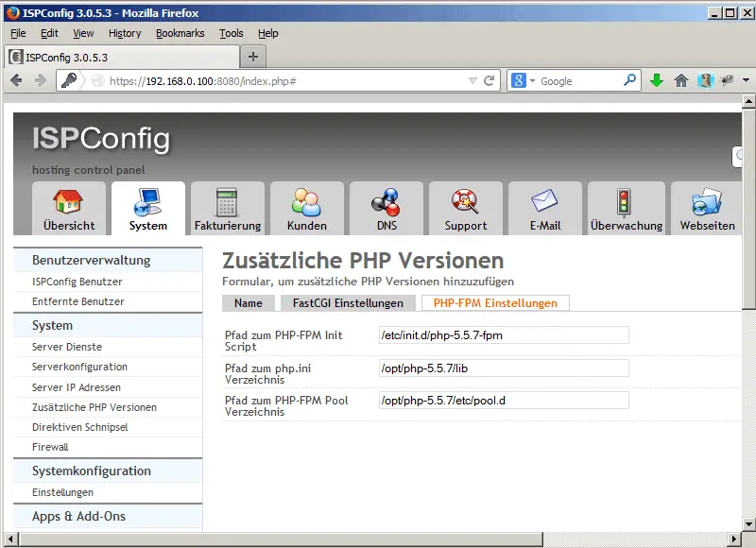The width and height of the screenshot is (756, 548).
Task: Select the PHP-FPM Einstellungen tab
Action: (495, 303)
